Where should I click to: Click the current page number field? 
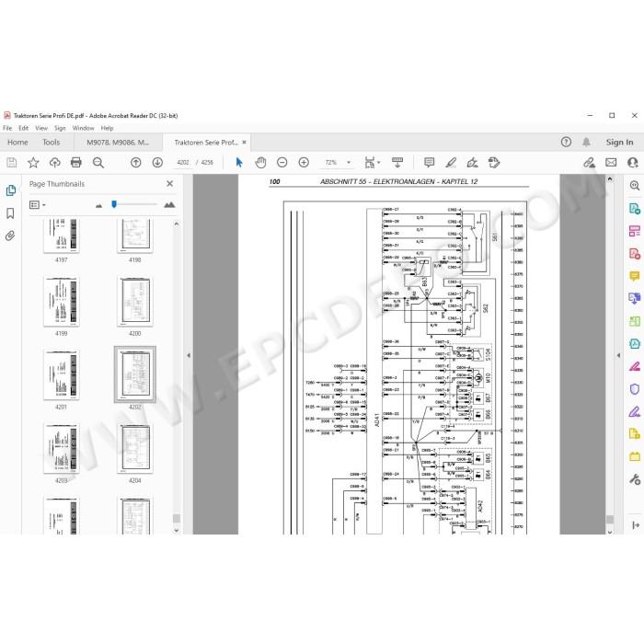(x=183, y=163)
